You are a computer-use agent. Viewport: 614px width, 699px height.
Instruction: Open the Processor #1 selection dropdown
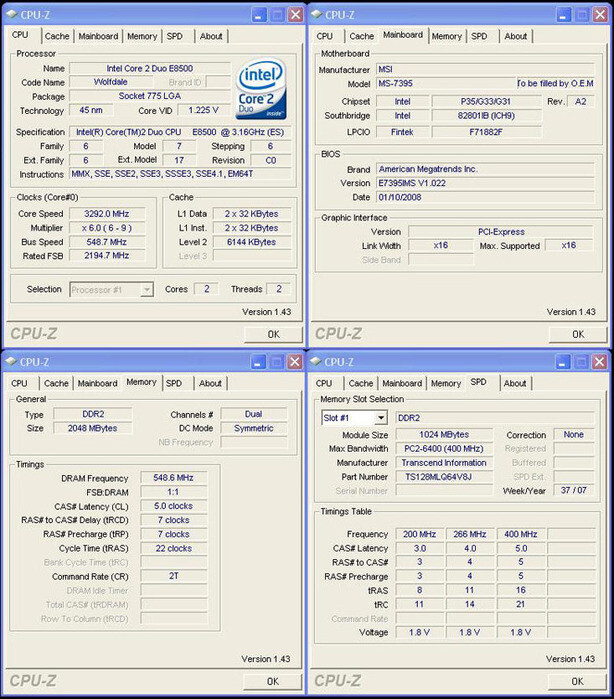146,290
